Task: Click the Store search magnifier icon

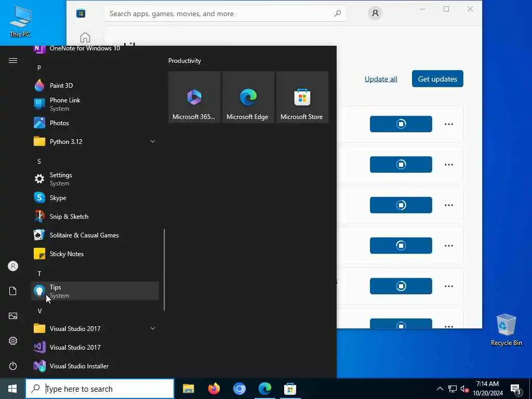Action: coord(338,14)
